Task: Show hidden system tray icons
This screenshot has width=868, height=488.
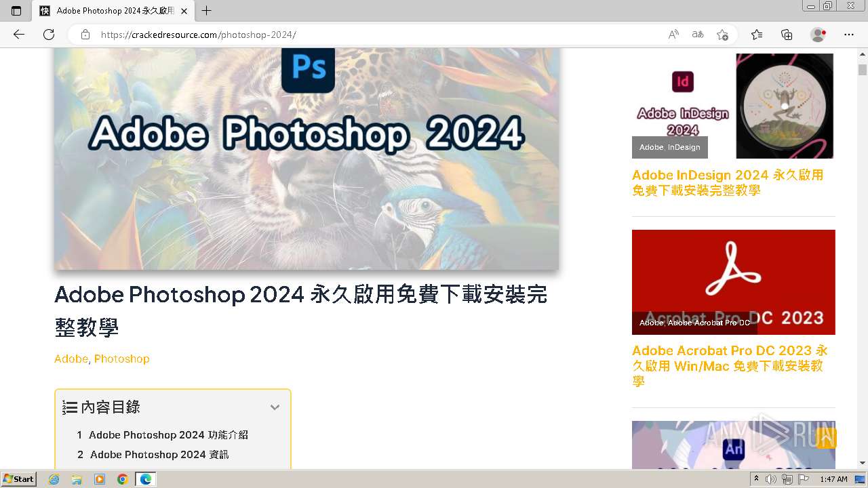Action: click(x=757, y=479)
